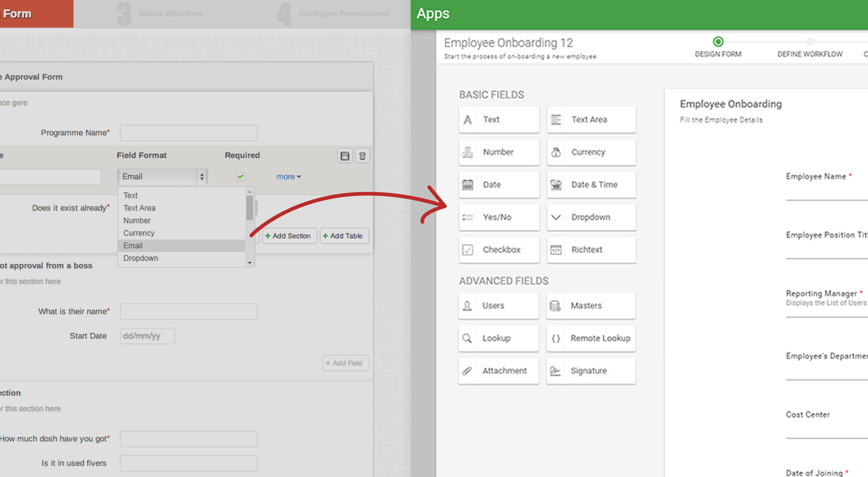Click the Apps header title
This screenshot has width=868, height=477.
pyautogui.click(x=433, y=14)
